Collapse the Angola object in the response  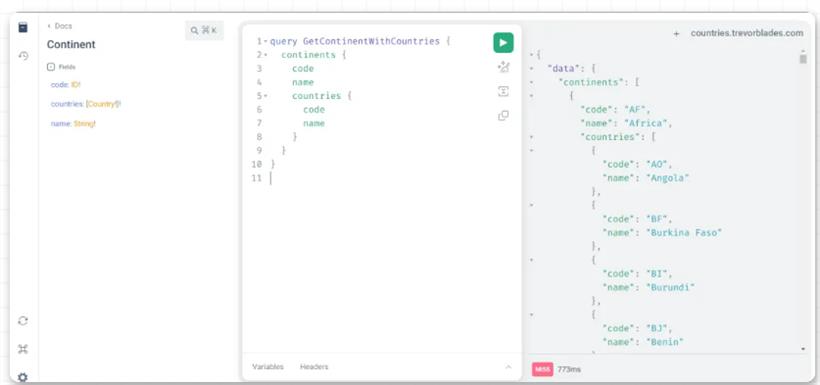pyautogui.click(x=532, y=151)
